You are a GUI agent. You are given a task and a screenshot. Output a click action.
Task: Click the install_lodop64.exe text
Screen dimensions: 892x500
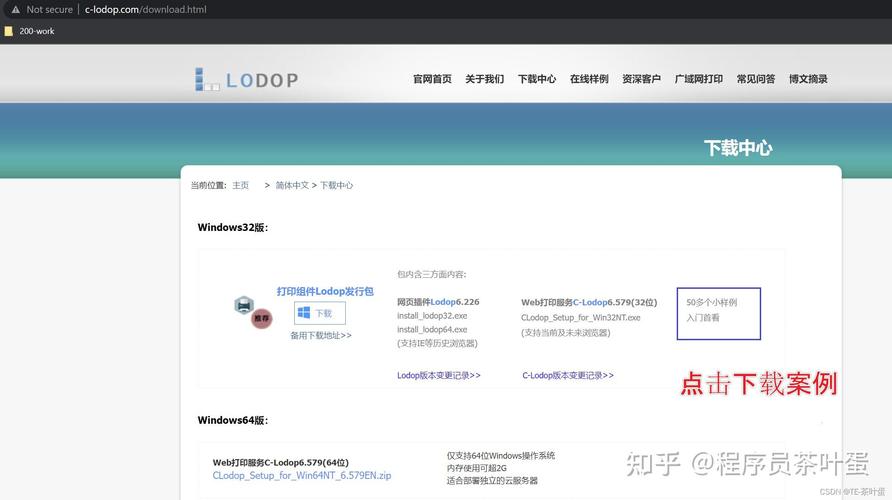pyautogui.click(x=432, y=329)
